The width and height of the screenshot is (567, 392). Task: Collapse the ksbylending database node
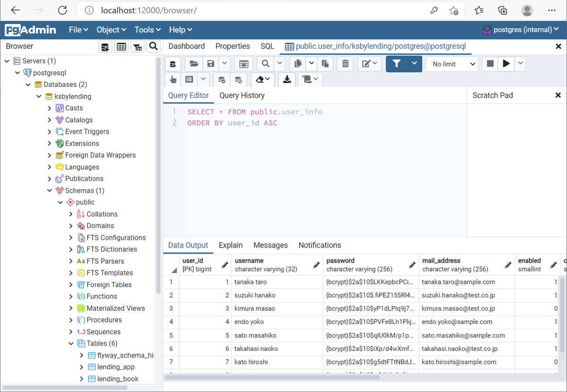39,96
